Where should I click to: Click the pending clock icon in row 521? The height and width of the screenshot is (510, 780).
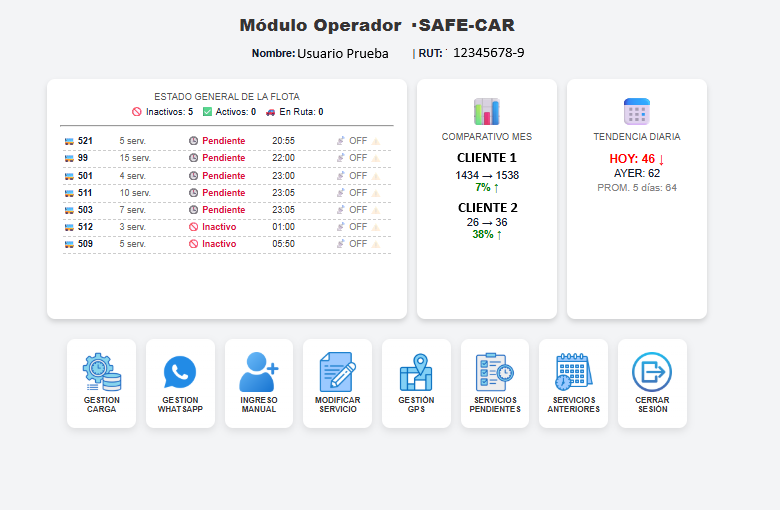[x=194, y=141]
